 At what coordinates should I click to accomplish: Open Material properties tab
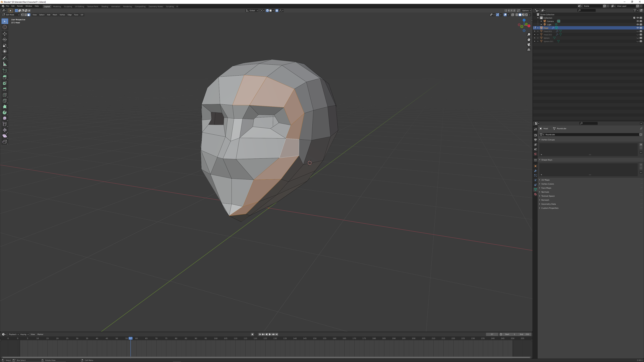coord(535,194)
